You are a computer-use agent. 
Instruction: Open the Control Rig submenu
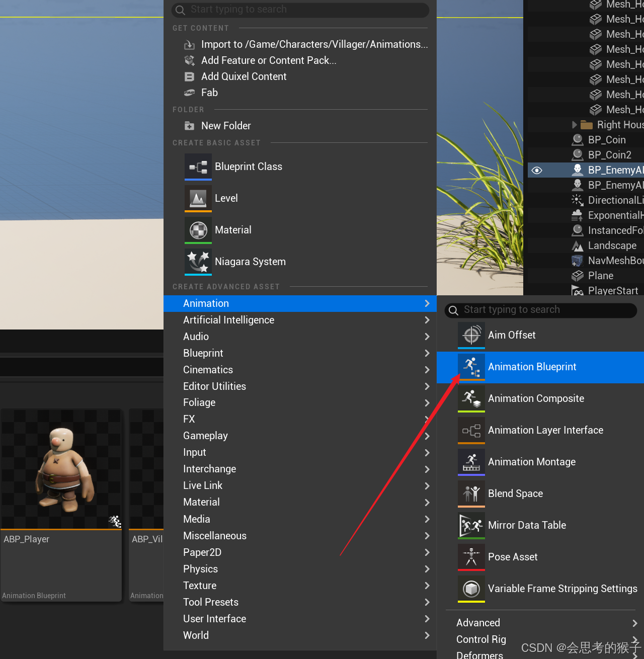540,639
